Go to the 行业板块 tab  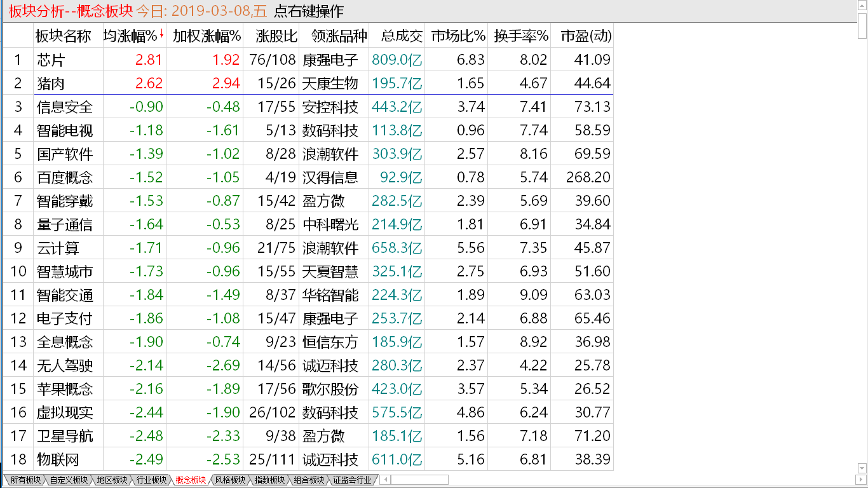pos(151,480)
